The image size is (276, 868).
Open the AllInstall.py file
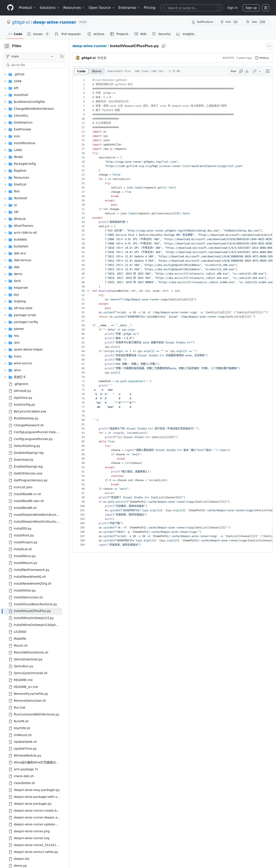click(x=22, y=391)
